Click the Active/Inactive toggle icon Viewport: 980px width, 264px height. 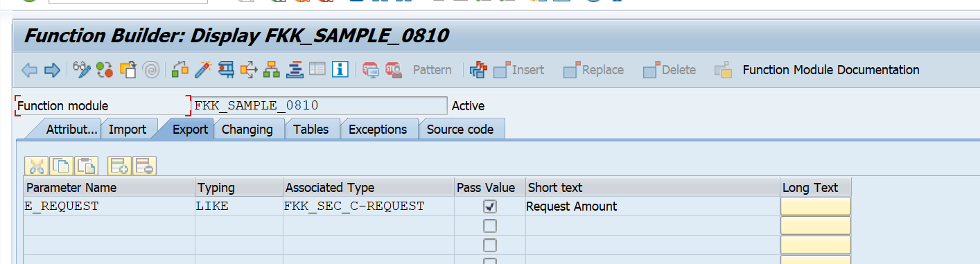105,69
